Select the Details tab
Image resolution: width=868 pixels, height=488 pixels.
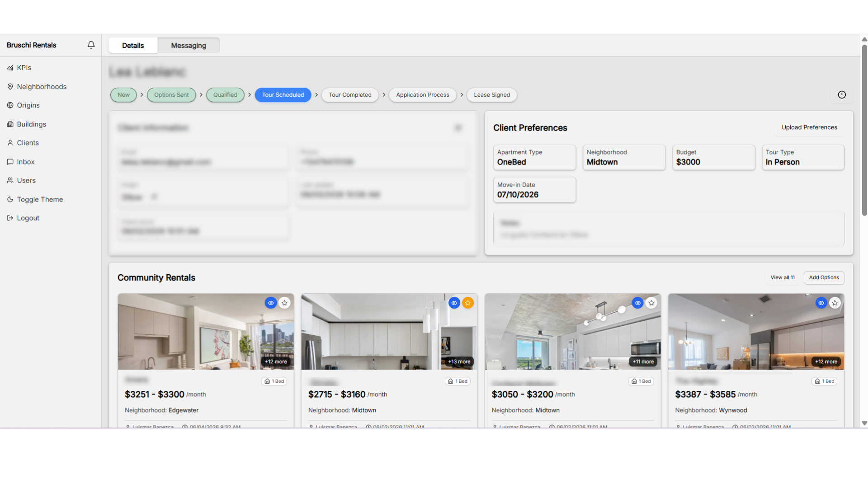pyautogui.click(x=133, y=46)
